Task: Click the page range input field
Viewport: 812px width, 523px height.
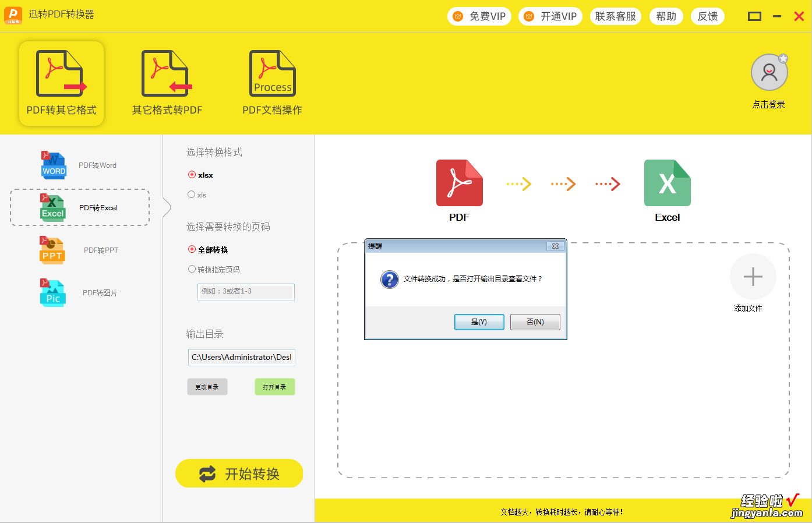Action: click(246, 292)
